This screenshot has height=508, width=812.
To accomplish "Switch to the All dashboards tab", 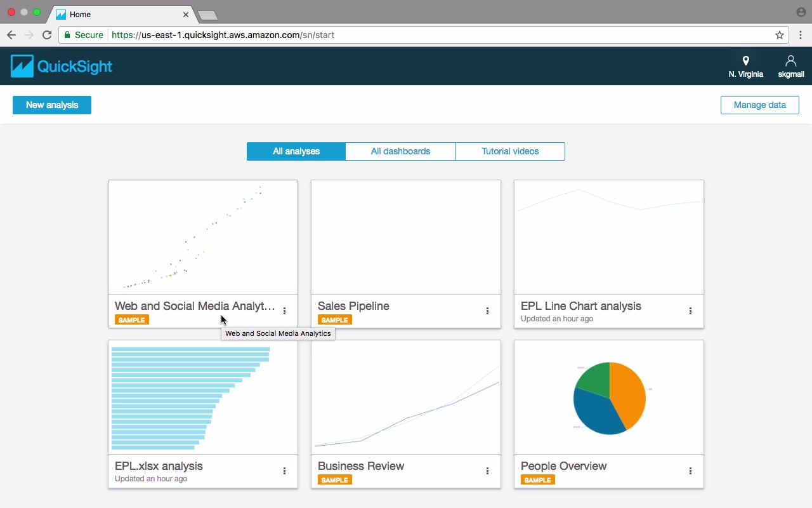I will pos(400,151).
